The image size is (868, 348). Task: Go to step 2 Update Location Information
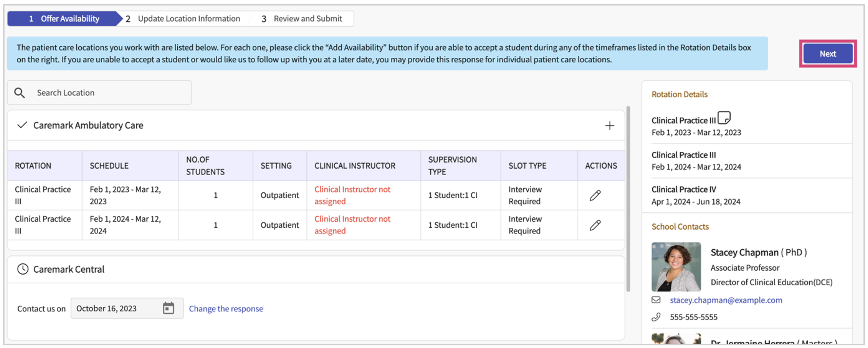[x=188, y=19]
